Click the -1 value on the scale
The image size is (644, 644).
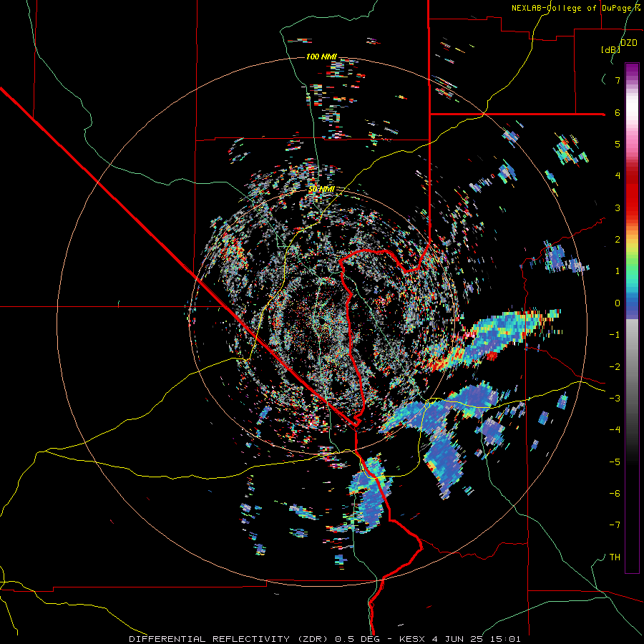tap(615, 335)
